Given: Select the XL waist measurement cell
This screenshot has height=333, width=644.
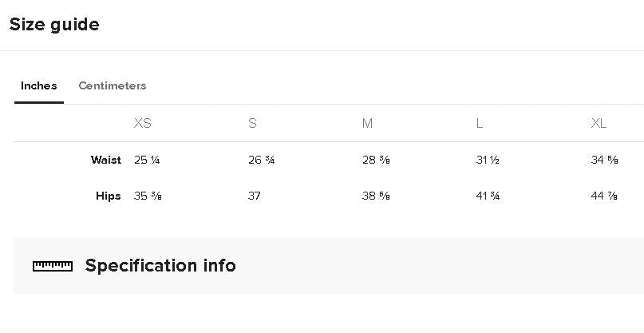Looking at the screenshot, I should [605, 160].
